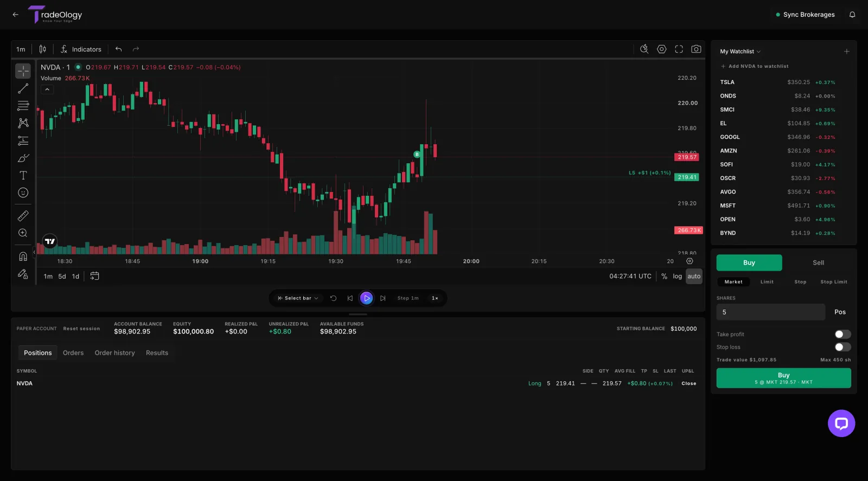Open chart settings hexagon icon
The width and height of the screenshot is (868, 481).
661,49
